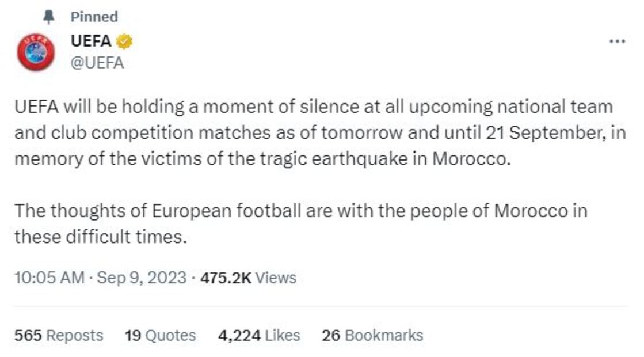
Task: Show the 19 Quotes
Action: [x=160, y=335]
